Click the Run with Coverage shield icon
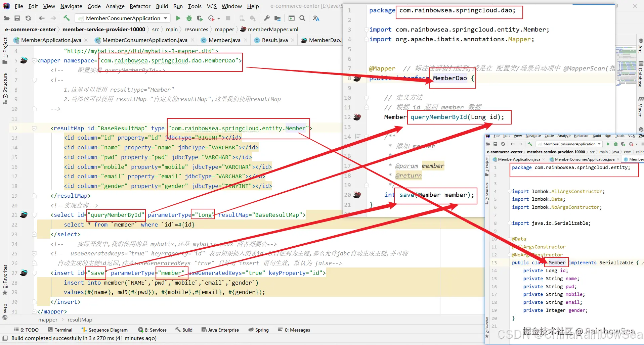The width and height of the screenshot is (644, 345). click(200, 18)
